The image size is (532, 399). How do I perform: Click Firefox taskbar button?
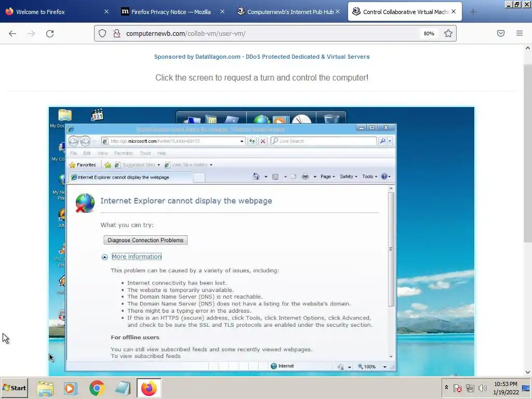(x=149, y=388)
